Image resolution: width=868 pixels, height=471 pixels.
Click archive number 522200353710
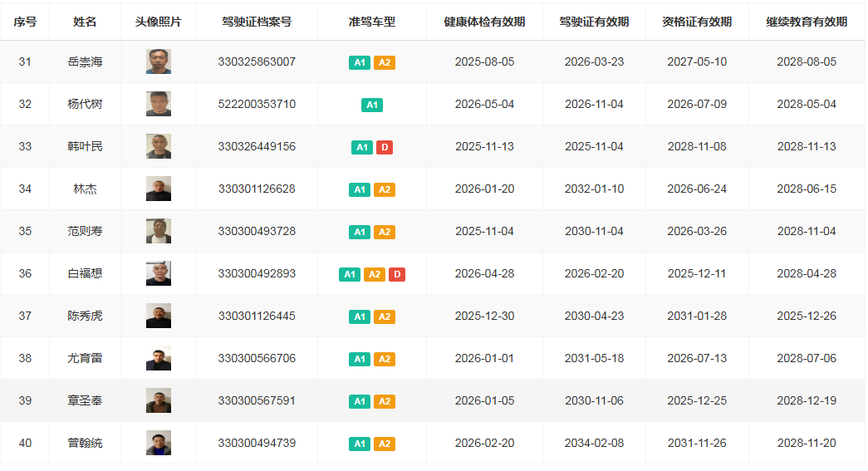point(257,104)
